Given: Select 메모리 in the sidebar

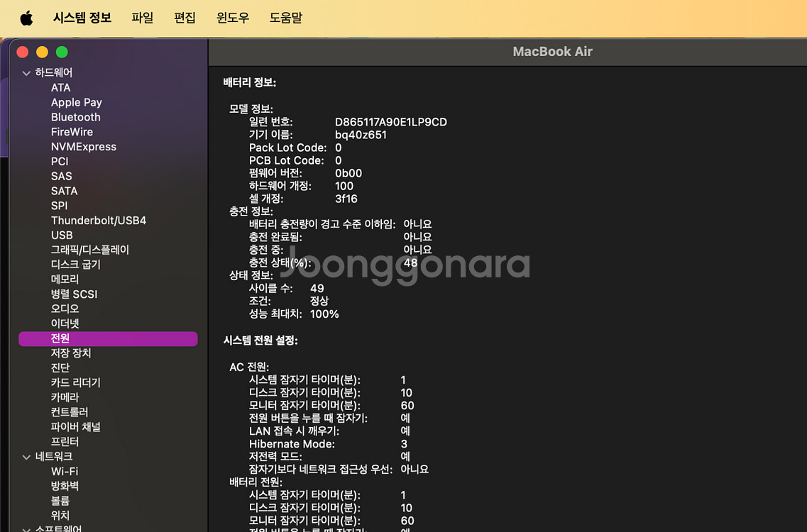Looking at the screenshot, I should 65,279.
